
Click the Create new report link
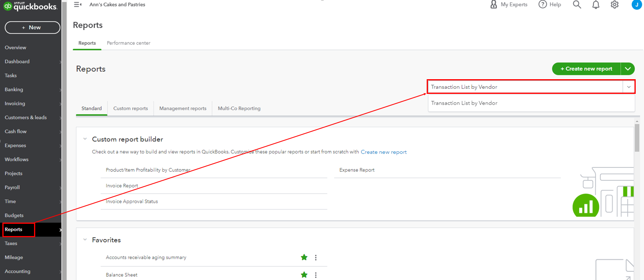[x=384, y=152]
